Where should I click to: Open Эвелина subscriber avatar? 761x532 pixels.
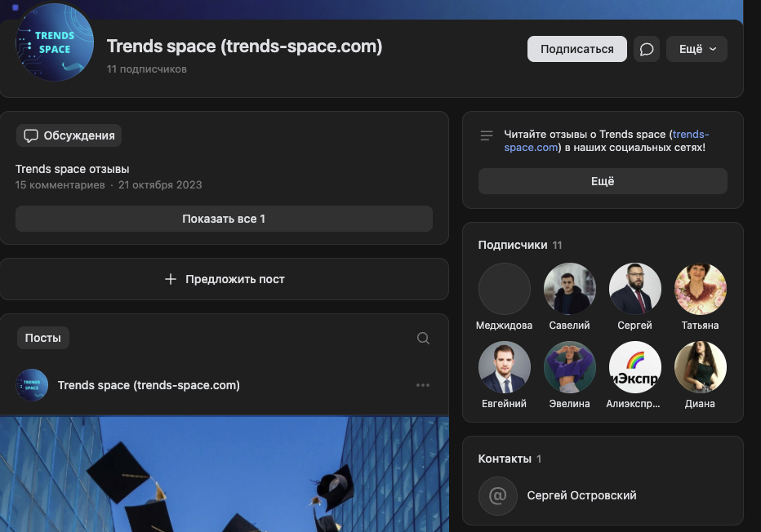point(570,367)
